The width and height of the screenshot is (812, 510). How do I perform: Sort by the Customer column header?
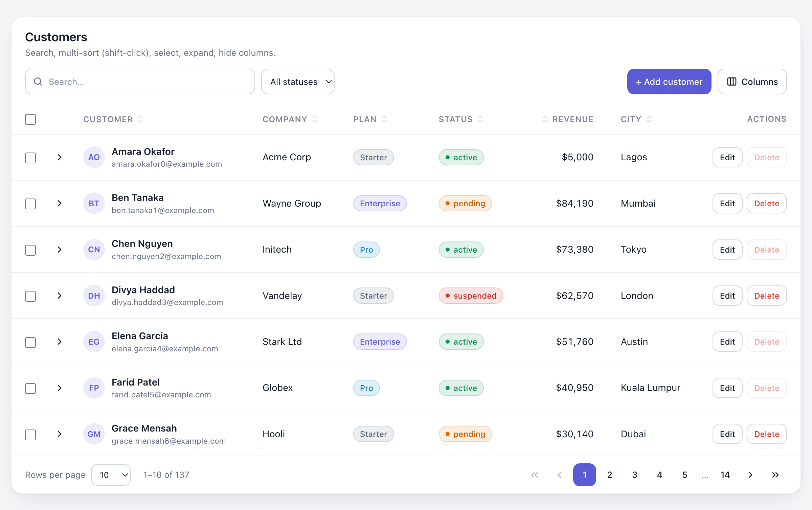(113, 119)
